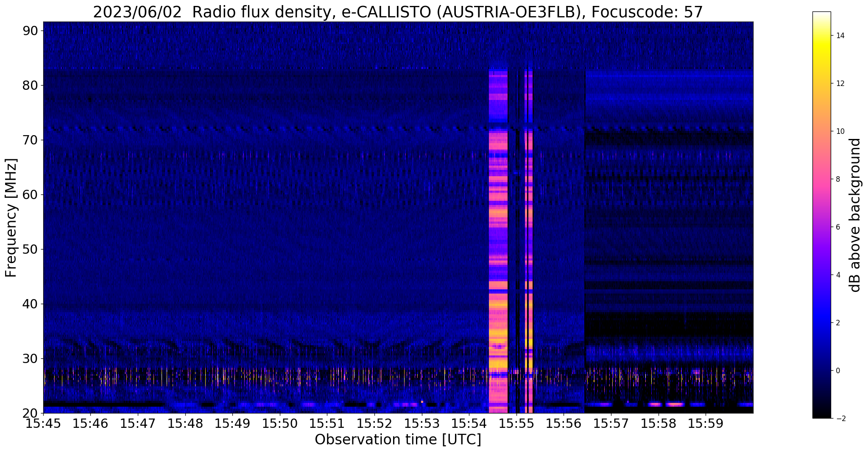Click the 40 MHz frequency tick label
Viewport: 868px width, 452px height.
pos(31,304)
